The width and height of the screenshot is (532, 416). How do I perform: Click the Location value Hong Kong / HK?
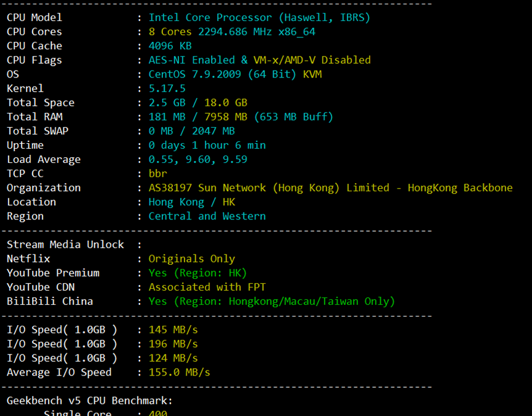pyautogui.click(x=191, y=202)
